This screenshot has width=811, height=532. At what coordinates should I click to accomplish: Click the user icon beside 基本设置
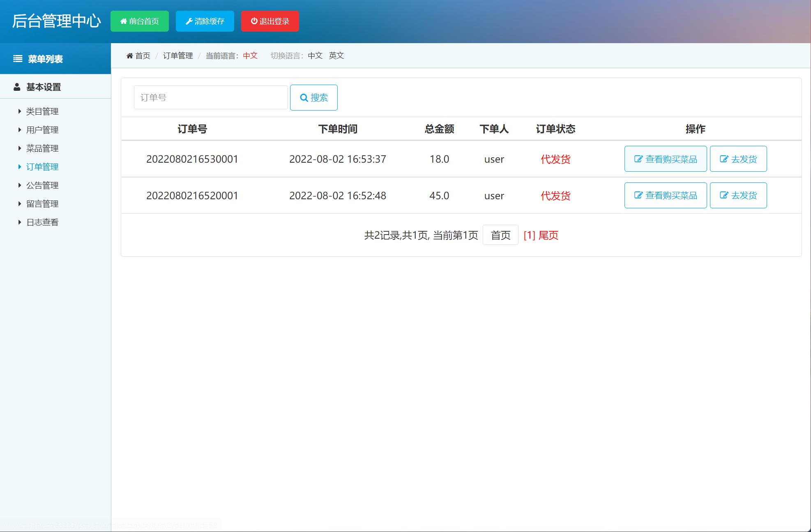(17, 87)
